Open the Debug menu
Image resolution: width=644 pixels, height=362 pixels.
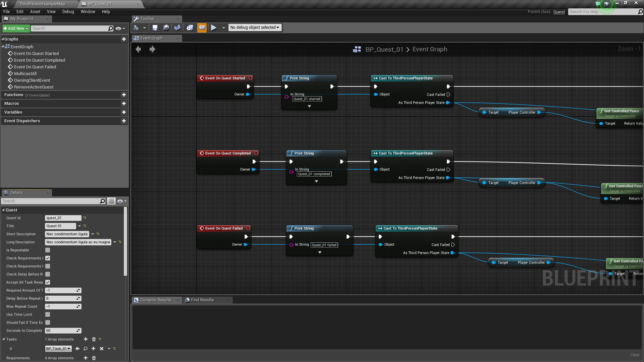click(68, 12)
